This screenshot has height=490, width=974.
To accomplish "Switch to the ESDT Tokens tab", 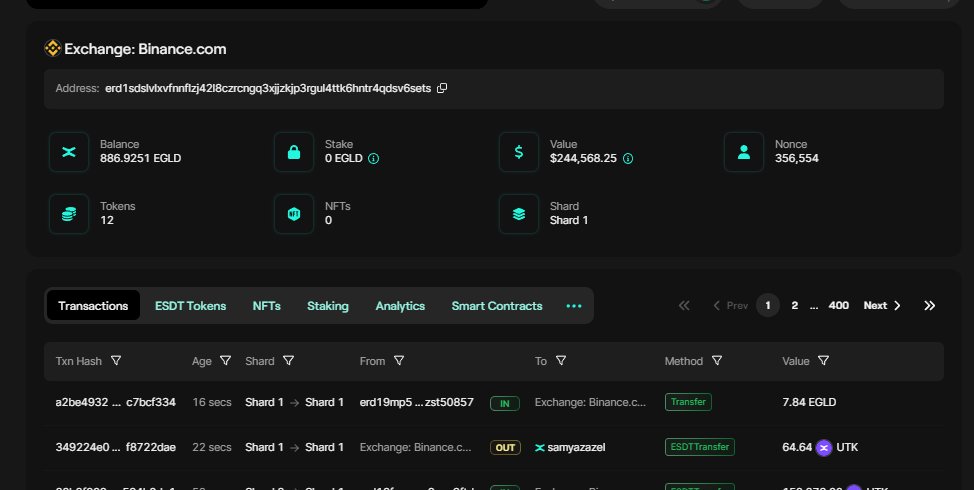I will pyautogui.click(x=191, y=306).
